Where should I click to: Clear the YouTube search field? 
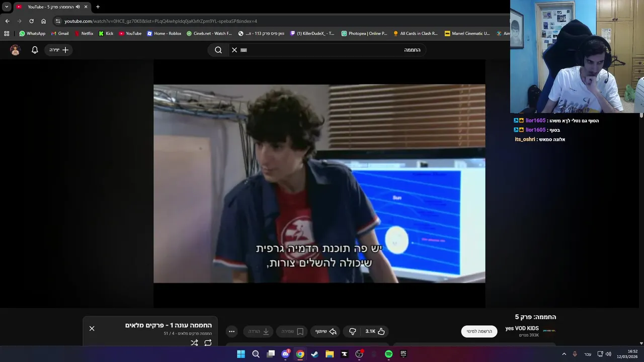pos(234,50)
